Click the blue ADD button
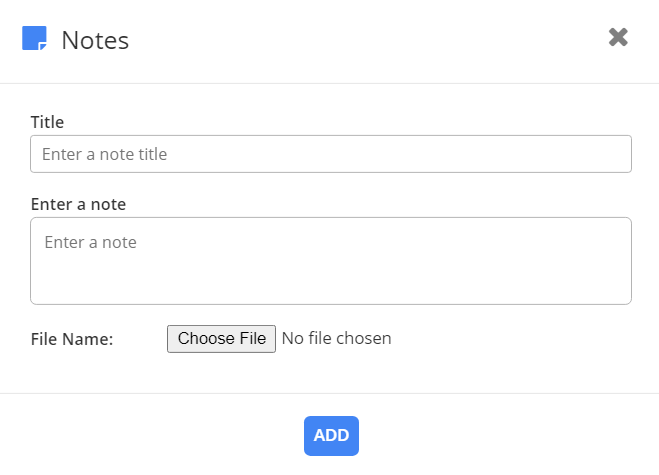Viewport: 659px width, 475px height. (x=331, y=435)
